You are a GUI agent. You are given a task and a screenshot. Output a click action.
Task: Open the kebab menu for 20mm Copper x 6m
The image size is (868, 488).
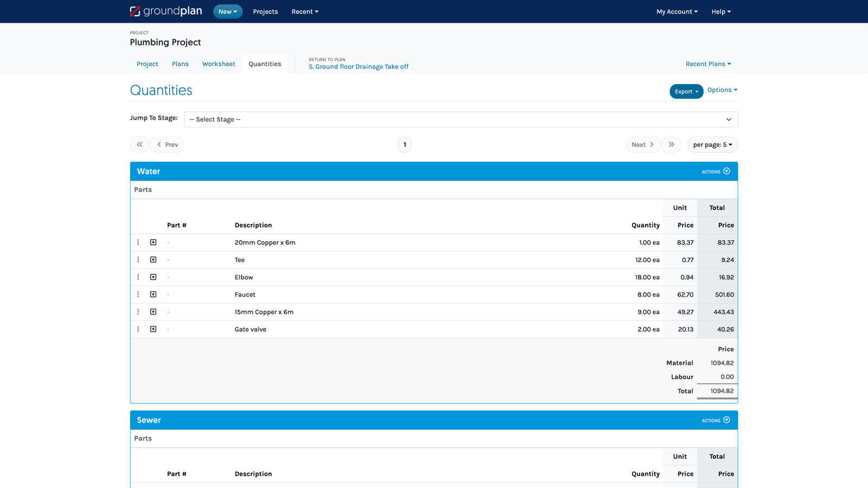point(138,242)
